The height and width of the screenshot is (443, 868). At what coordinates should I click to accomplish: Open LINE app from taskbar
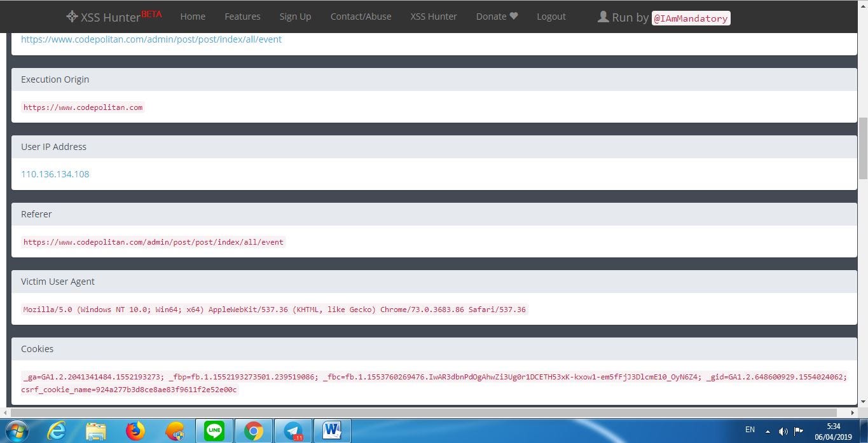pyautogui.click(x=214, y=431)
